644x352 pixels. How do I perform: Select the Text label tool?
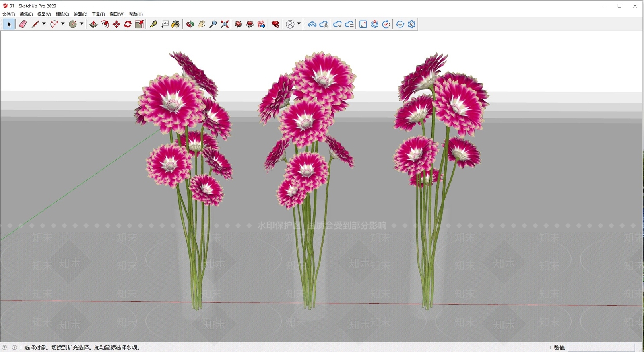[165, 25]
